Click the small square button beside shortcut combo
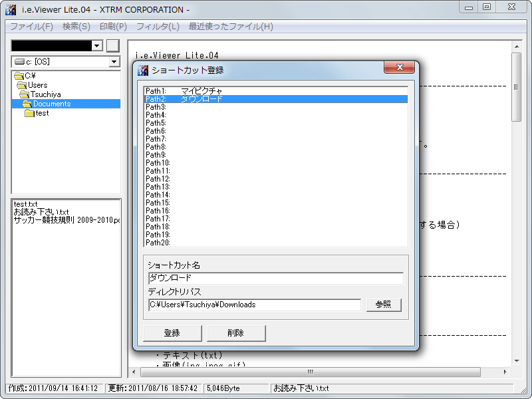Viewport: 532px width, 399px height. 113,45
